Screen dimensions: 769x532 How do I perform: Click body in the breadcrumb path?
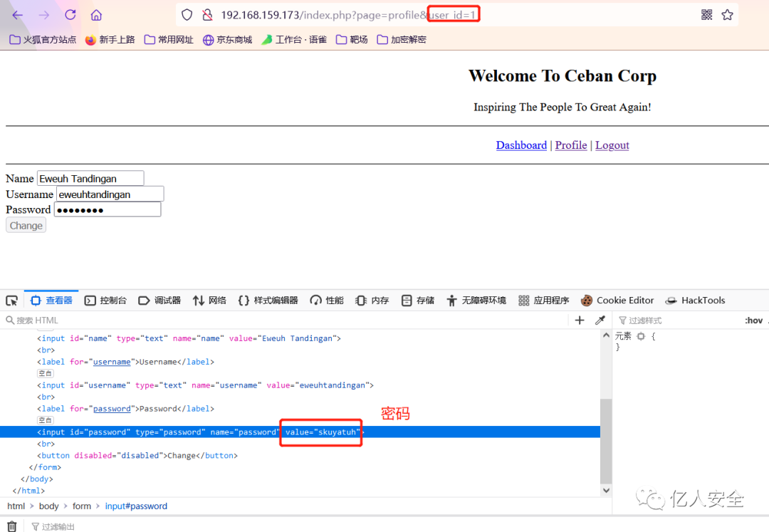point(48,506)
